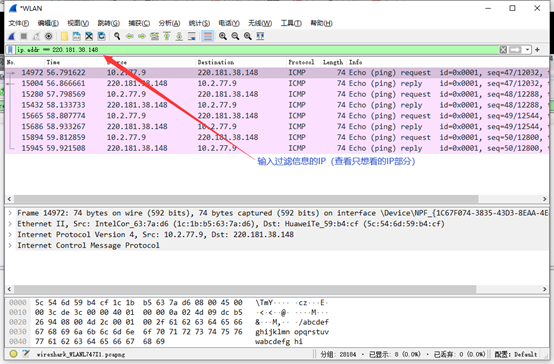Select packet number 15432
The image size is (554, 364).
click(277, 105)
